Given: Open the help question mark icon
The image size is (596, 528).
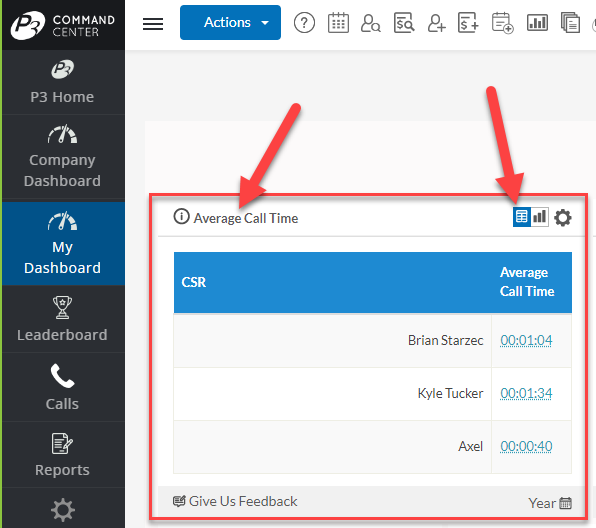Looking at the screenshot, I should (304, 23).
